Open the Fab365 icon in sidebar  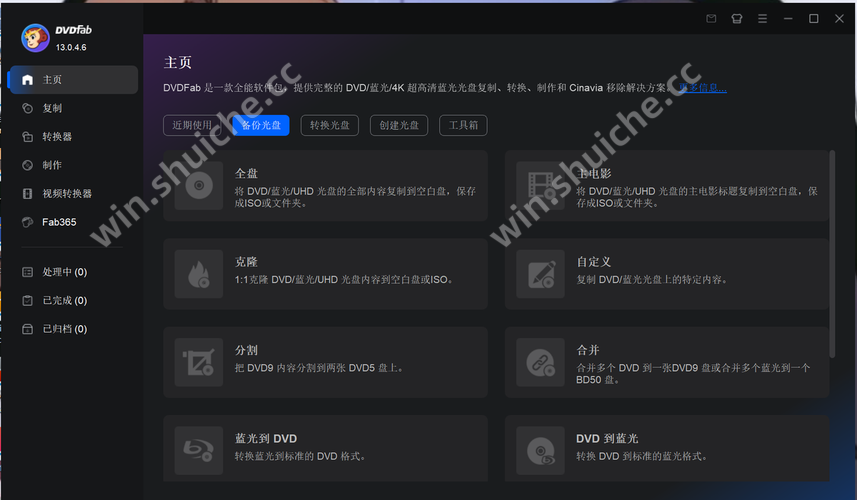27,222
